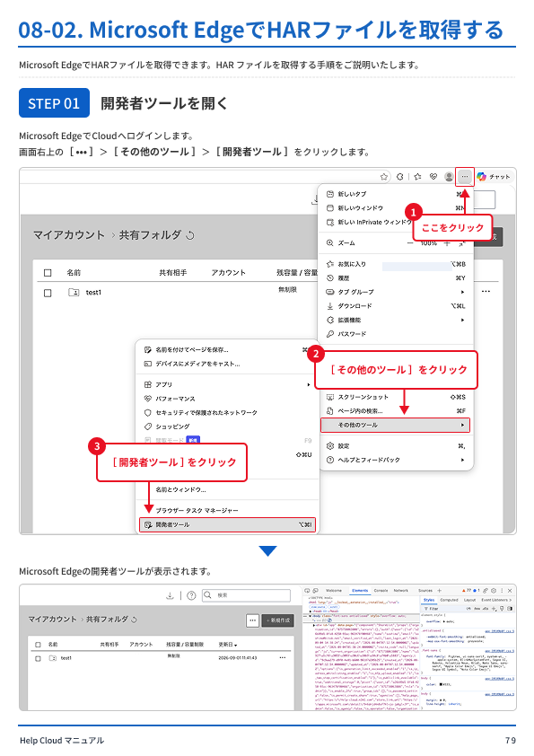Expand the ヘルプとフィードバック submenu arrow
The width and height of the screenshot is (534, 756).
462,460
